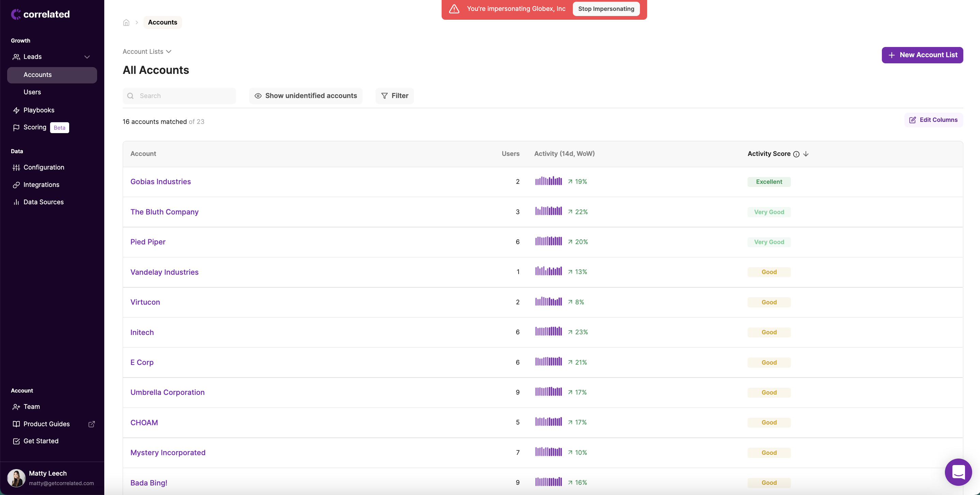Click Pied Piper activity bar chart
The image size is (980, 495).
(x=548, y=242)
